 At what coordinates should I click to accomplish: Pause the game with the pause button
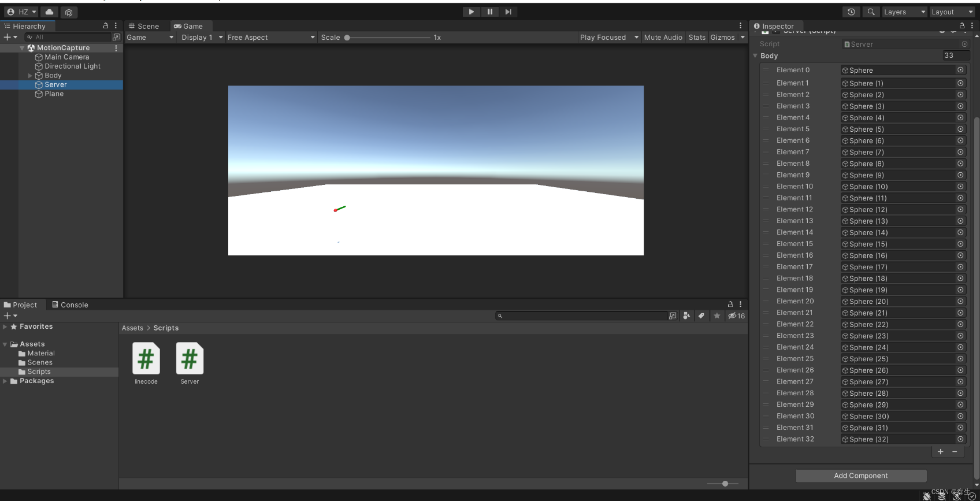[489, 12]
